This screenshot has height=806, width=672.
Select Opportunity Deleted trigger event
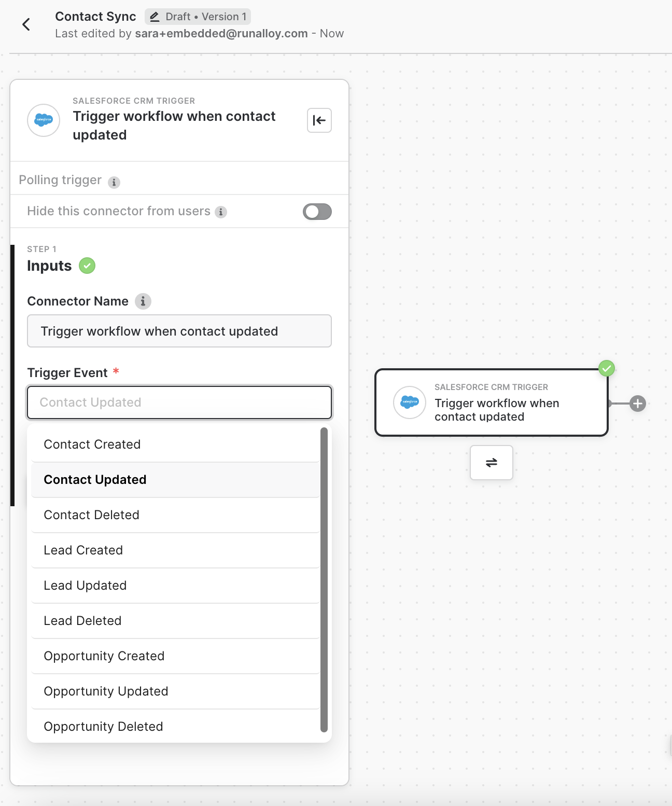click(103, 727)
